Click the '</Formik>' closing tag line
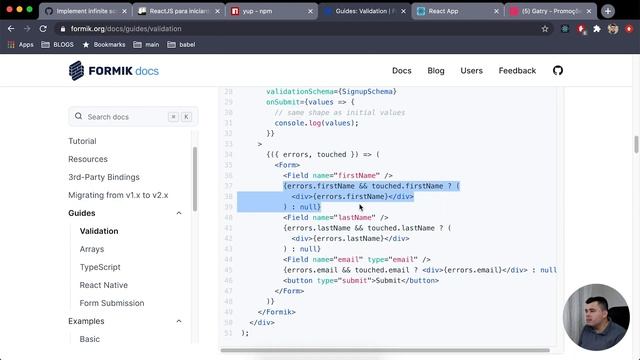 [x=276, y=312]
